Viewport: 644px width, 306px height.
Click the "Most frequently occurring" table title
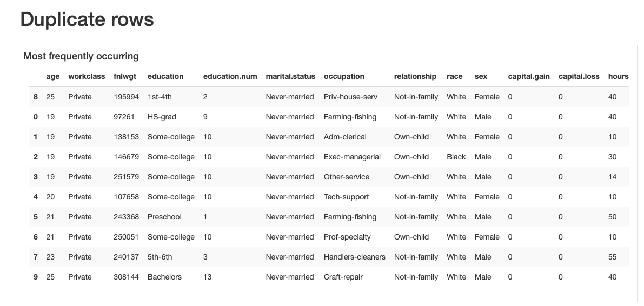(x=81, y=56)
